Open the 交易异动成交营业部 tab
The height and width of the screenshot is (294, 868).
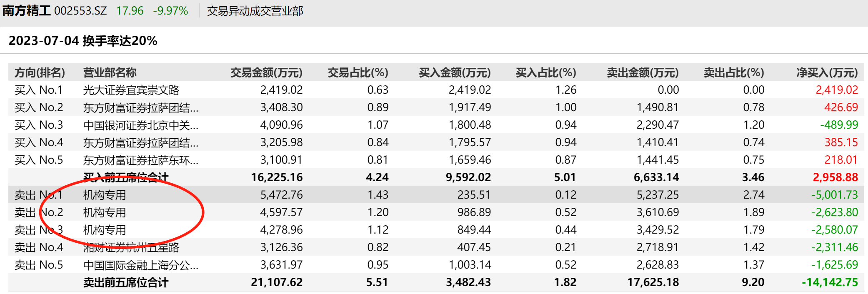(255, 11)
